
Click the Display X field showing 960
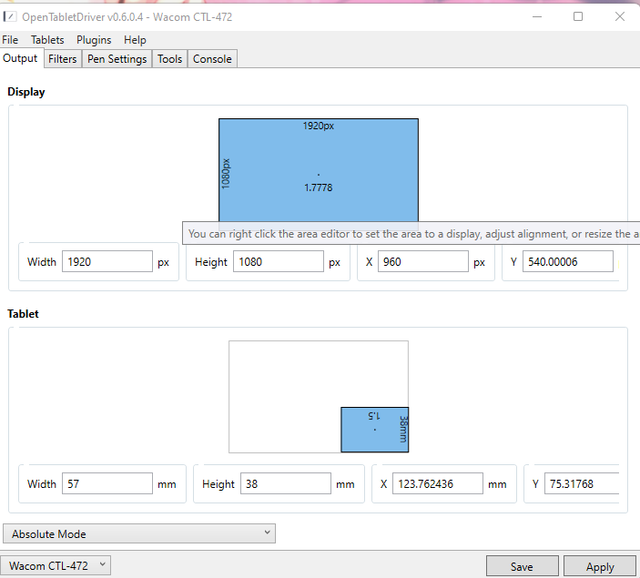coord(423,262)
